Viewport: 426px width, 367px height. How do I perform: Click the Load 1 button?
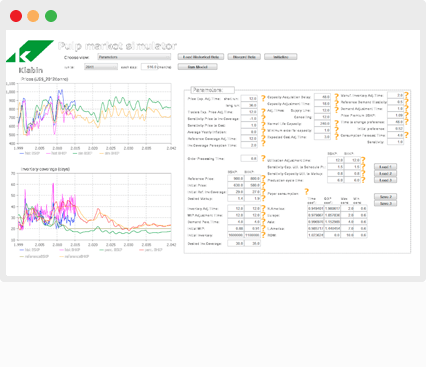385,167
